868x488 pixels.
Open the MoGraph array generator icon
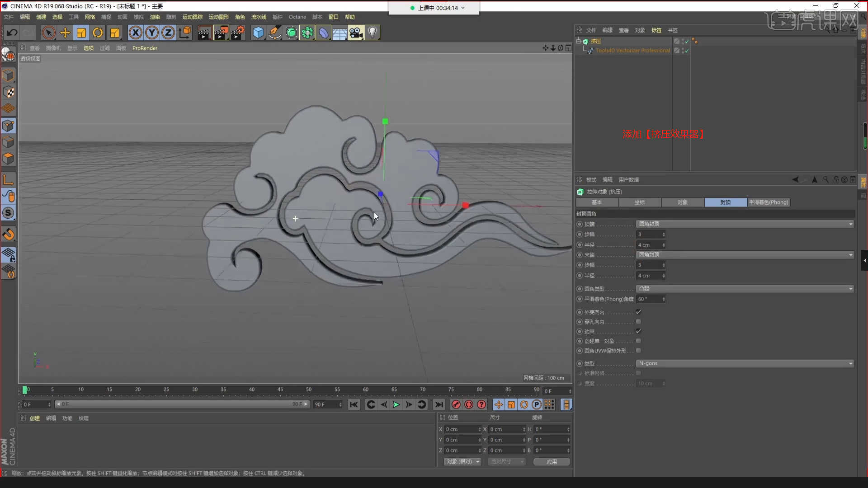tap(307, 33)
